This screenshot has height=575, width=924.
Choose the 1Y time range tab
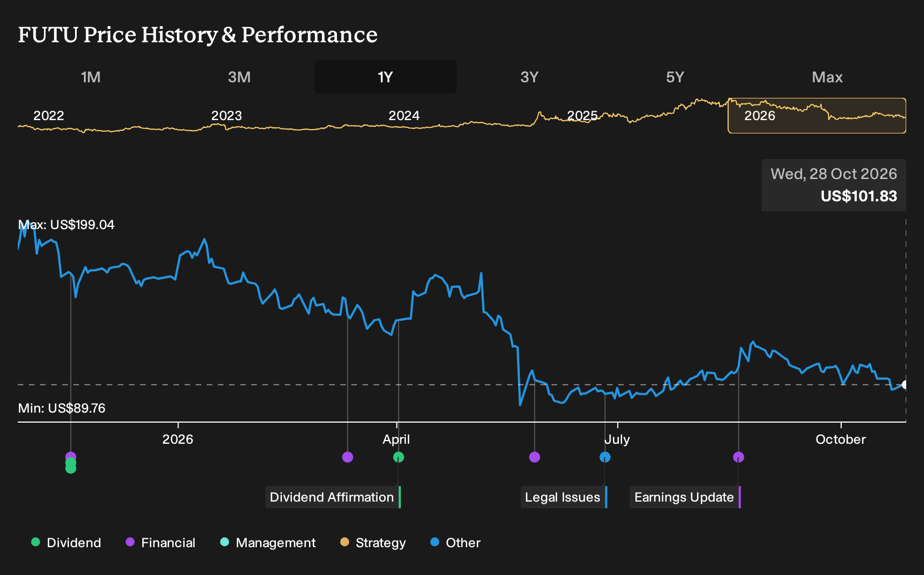(386, 77)
